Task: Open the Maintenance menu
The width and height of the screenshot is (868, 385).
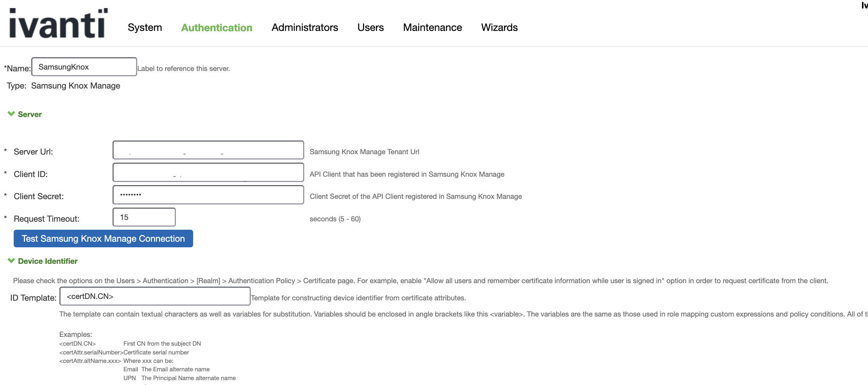Action: (432, 27)
